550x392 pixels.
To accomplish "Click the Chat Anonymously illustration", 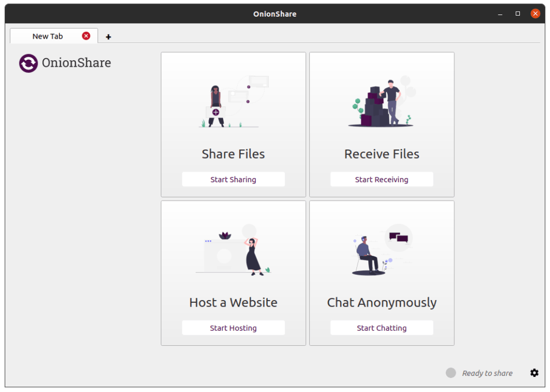I will [x=381, y=252].
